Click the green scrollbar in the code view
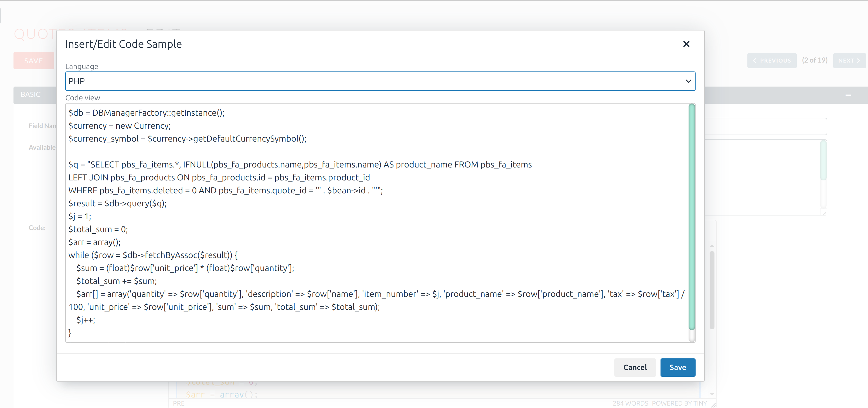Screen dimensions: 868x408 tap(692, 219)
